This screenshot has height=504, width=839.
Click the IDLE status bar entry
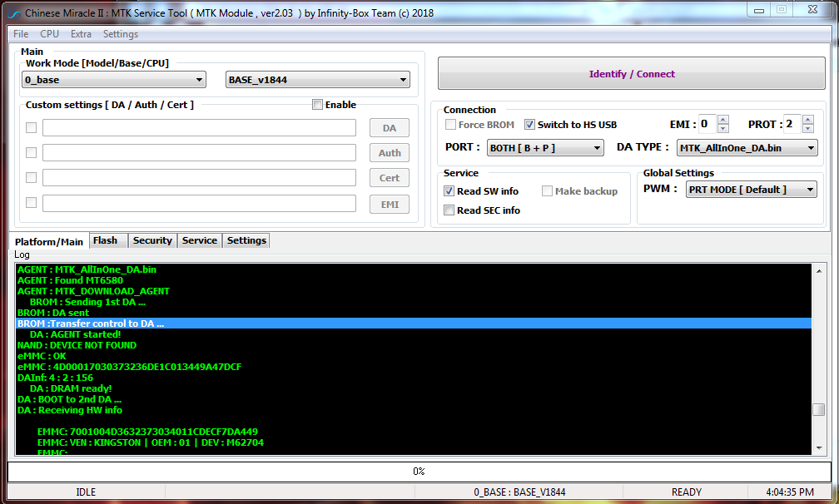click(x=86, y=492)
